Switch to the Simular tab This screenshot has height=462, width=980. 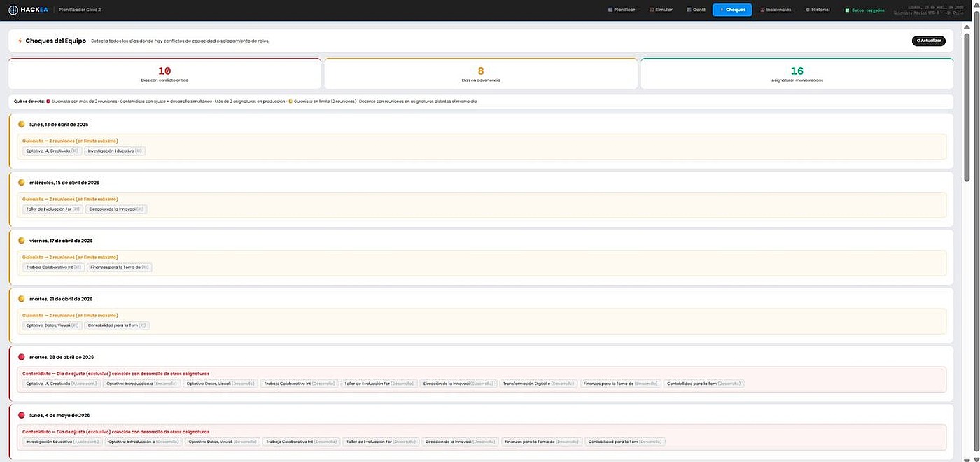click(x=661, y=10)
